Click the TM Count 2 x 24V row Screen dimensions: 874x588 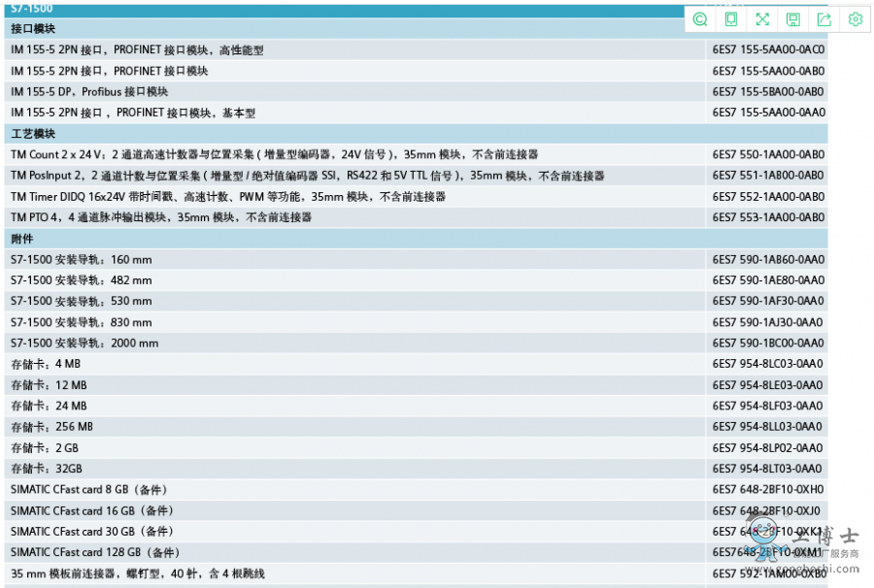274,155
